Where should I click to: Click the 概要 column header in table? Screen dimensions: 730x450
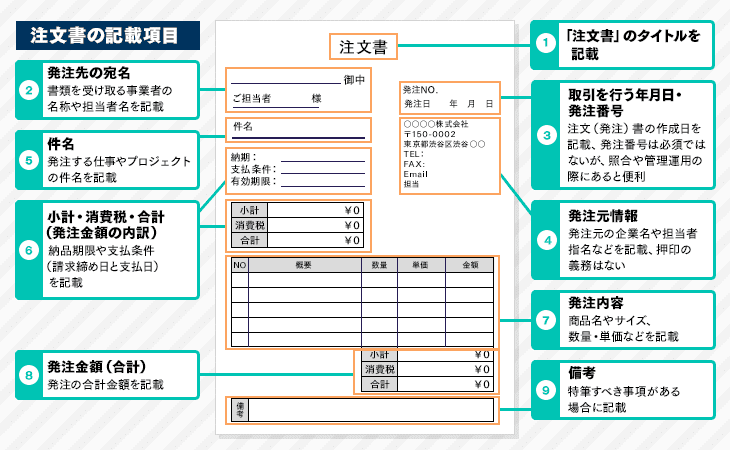(304, 266)
